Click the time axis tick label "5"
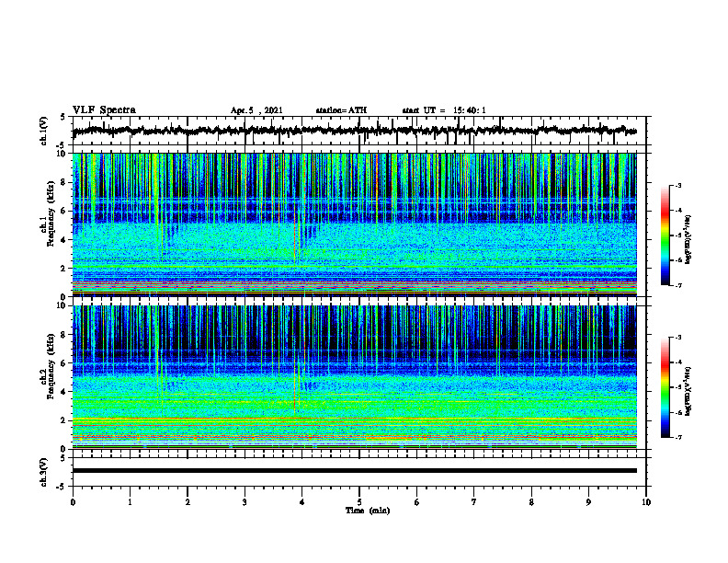The width and height of the screenshot is (728, 563). (x=359, y=502)
